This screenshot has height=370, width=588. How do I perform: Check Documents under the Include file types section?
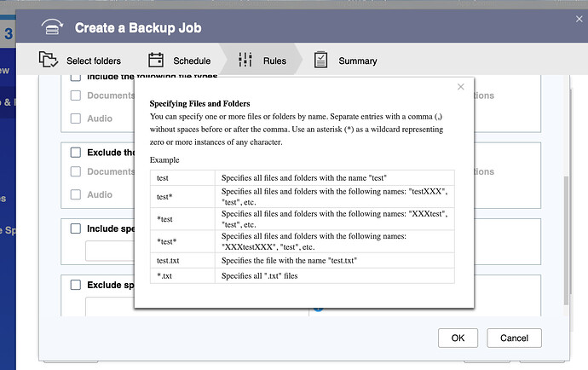pos(76,96)
